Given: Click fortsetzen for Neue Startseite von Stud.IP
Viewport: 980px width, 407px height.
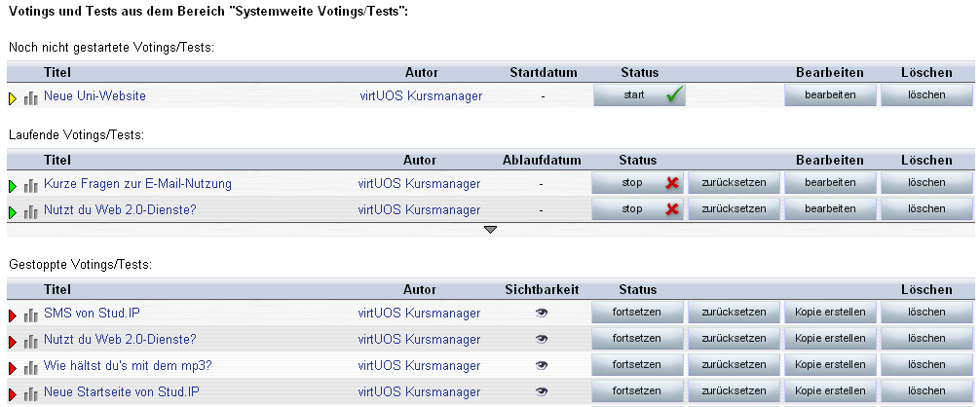Looking at the screenshot, I should tap(638, 390).
